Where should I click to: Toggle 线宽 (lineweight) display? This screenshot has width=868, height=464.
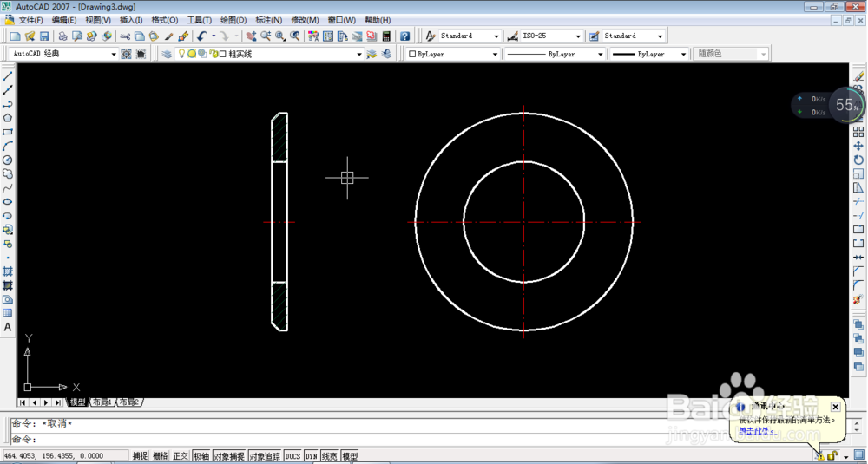(330, 456)
